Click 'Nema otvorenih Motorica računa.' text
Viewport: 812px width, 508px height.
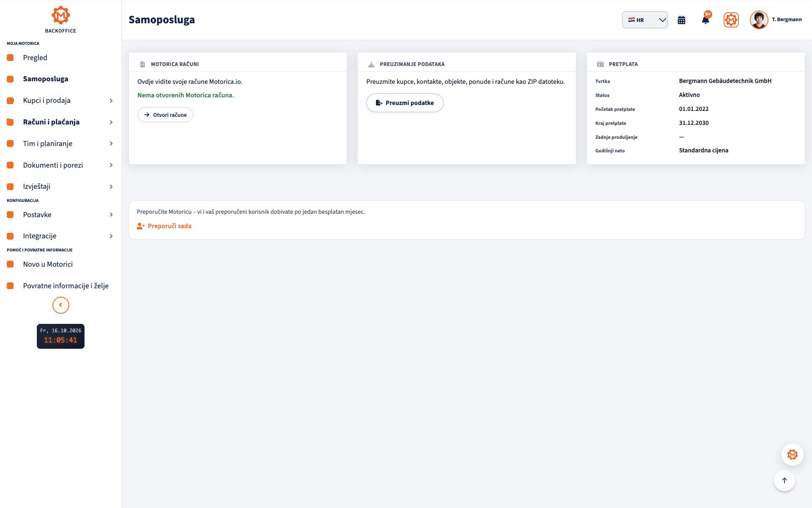pyautogui.click(x=186, y=95)
